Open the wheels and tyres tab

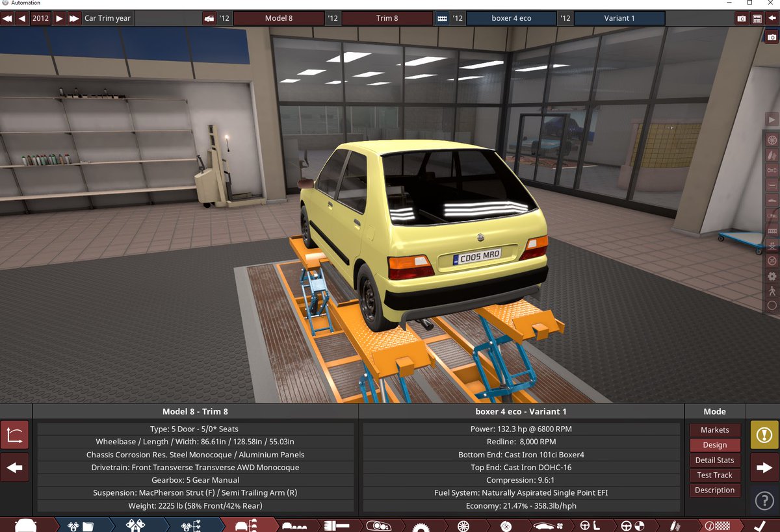coord(463,525)
